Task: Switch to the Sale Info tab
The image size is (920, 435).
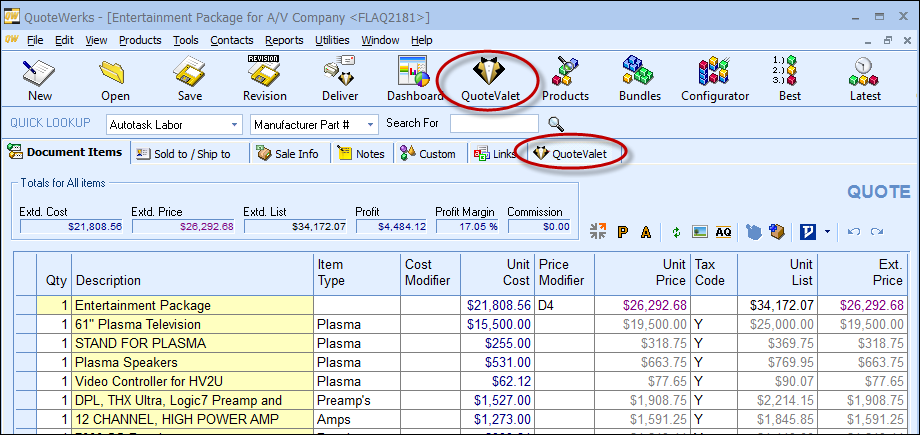Action: click(x=289, y=154)
